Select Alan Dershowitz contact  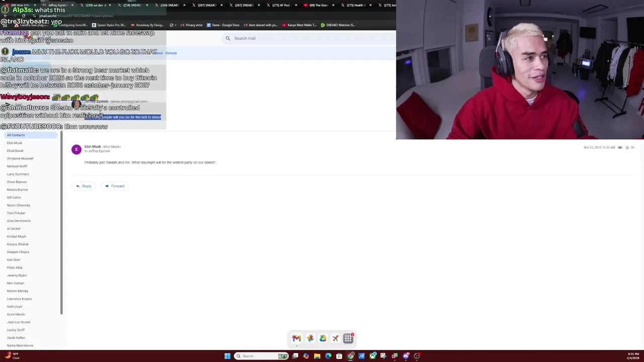click(19, 221)
